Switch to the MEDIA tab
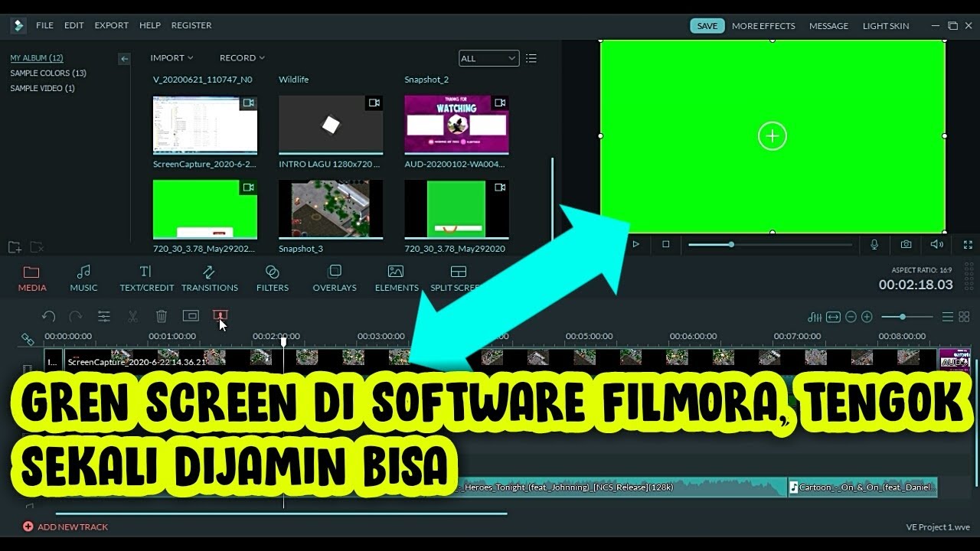The image size is (980, 551). click(x=32, y=279)
